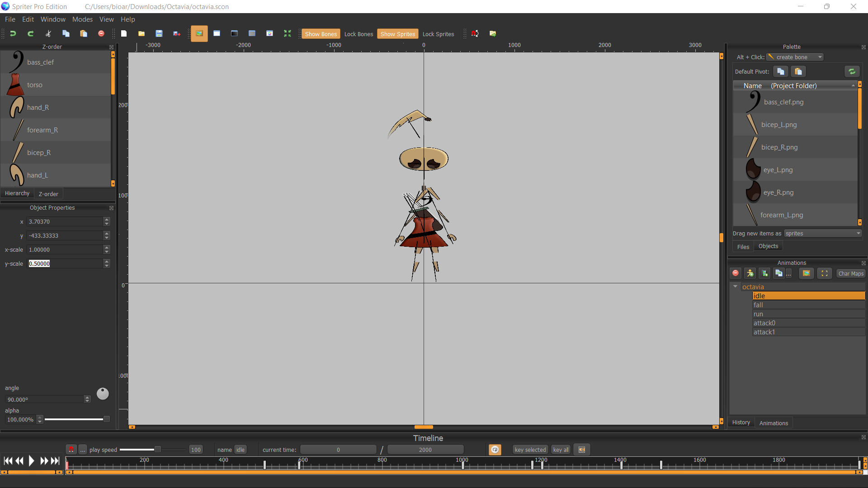Image resolution: width=868 pixels, height=488 pixels.
Task: Click the red magnet snapping icon
Action: 475,33
